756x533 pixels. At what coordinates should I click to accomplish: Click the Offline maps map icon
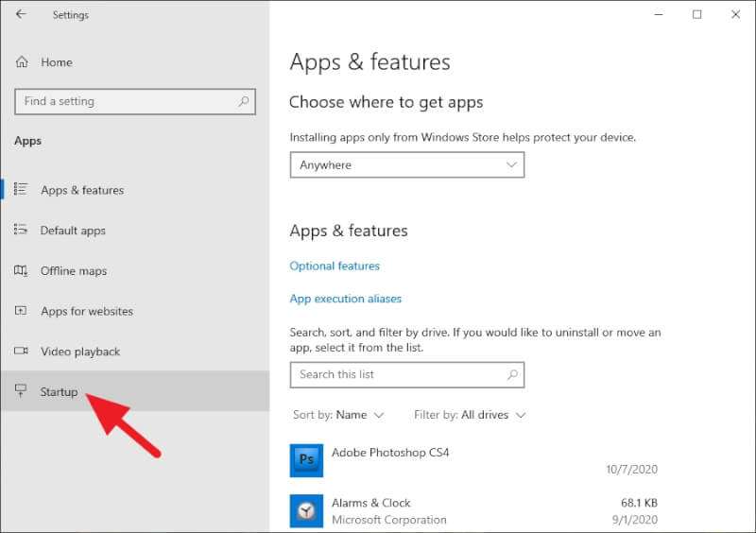[x=21, y=270]
